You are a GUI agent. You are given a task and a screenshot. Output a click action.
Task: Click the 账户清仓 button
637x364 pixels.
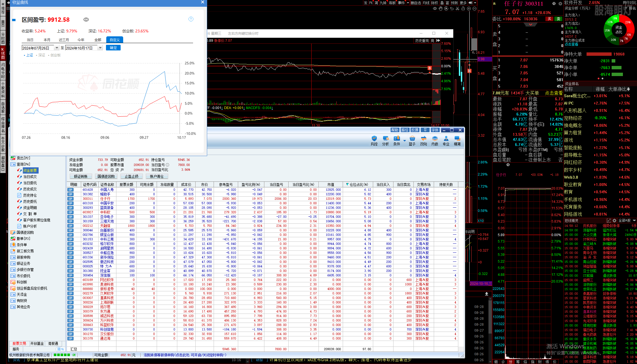pos(157,176)
